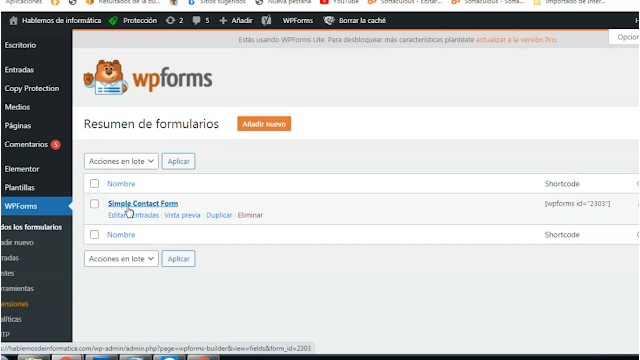Click Entradas under Simple Contact Form
This screenshot has height=360, width=640.
144,215
